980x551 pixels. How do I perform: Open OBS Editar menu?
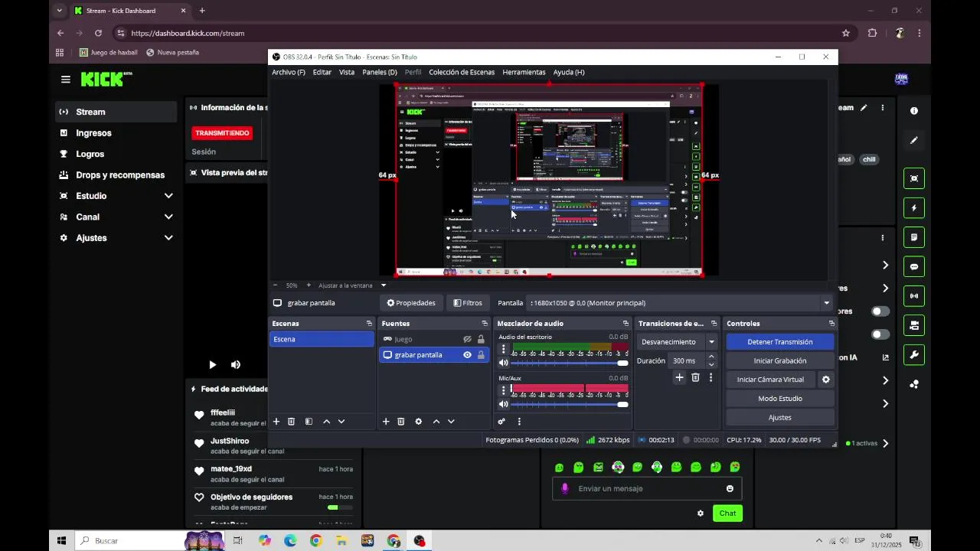point(322,72)
